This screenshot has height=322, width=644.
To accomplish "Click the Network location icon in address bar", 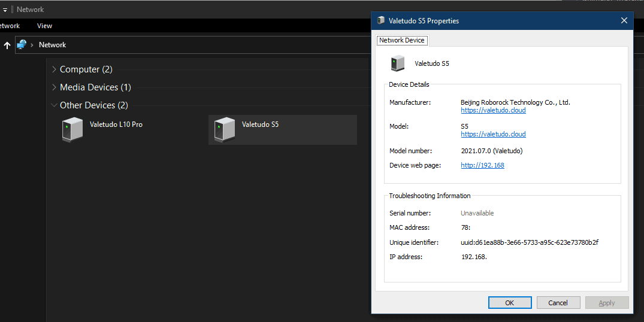I will click(x=22, y=45).
